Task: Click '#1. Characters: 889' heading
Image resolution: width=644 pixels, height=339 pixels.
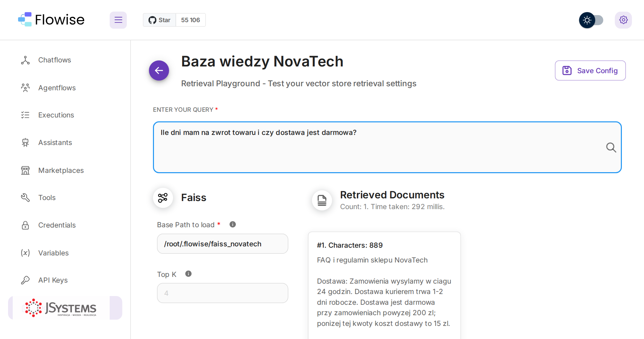Action: pyautogui.click(x=350, y=245)
